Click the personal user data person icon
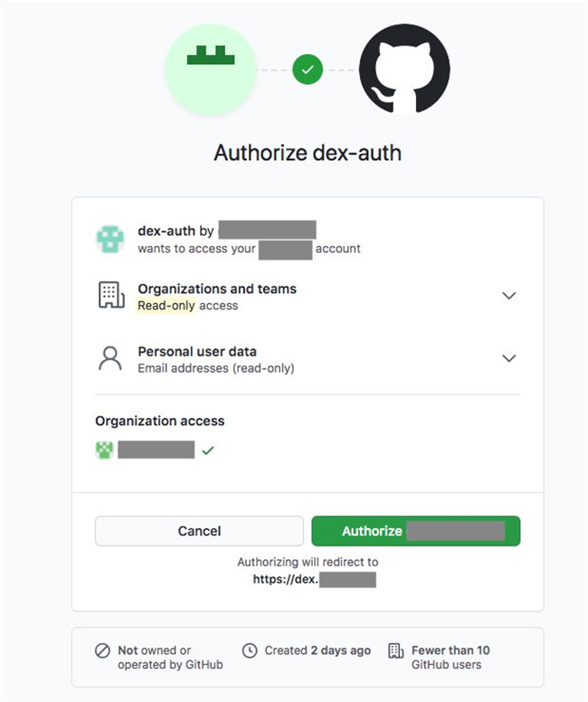This screenshot has width=588, height=702. (109, 358)
